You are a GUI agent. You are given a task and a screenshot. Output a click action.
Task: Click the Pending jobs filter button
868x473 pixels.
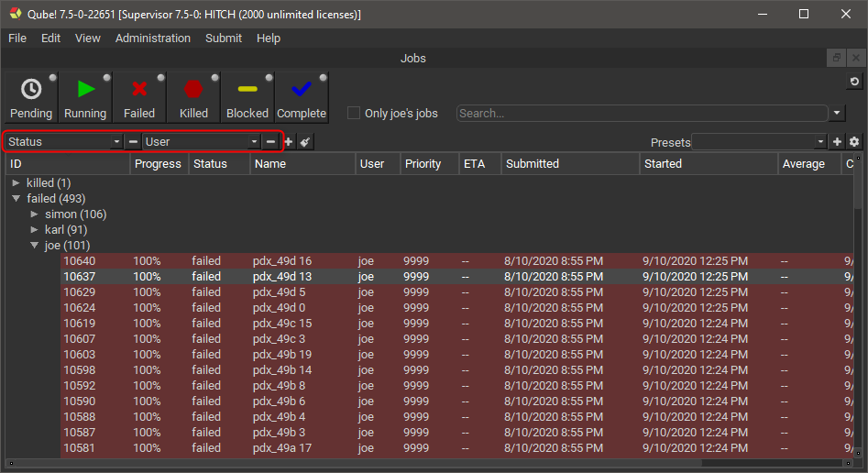[x=30, y=97]
